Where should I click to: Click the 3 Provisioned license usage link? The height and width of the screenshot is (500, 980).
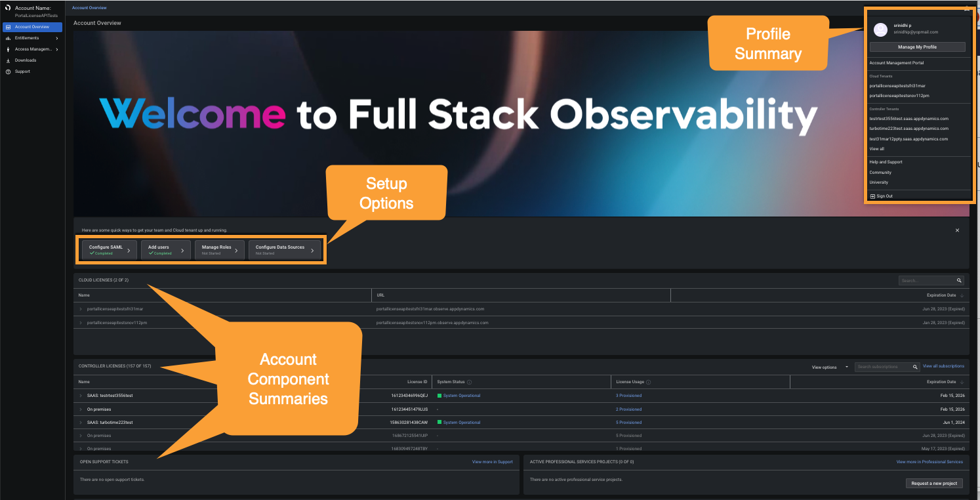click(628, 396)
